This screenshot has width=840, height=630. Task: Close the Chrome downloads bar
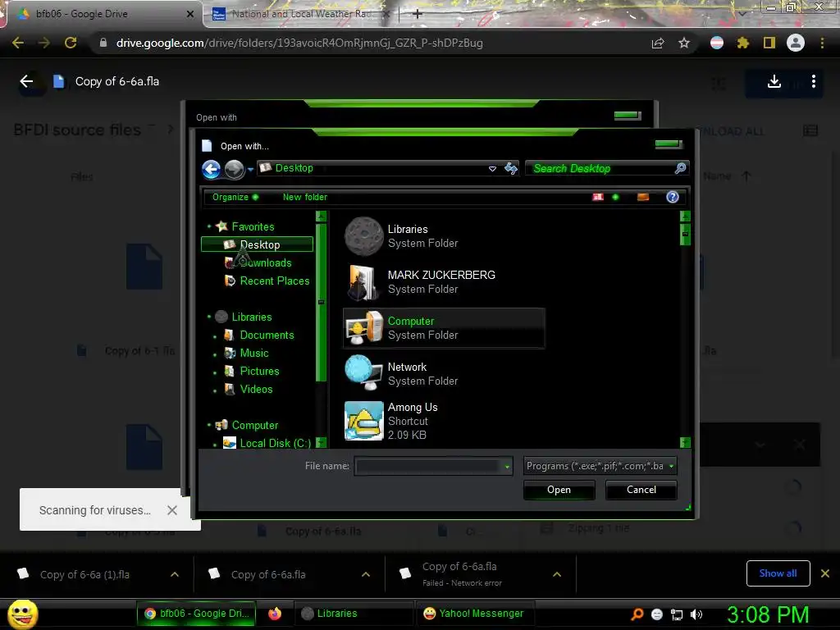(825, 573)
